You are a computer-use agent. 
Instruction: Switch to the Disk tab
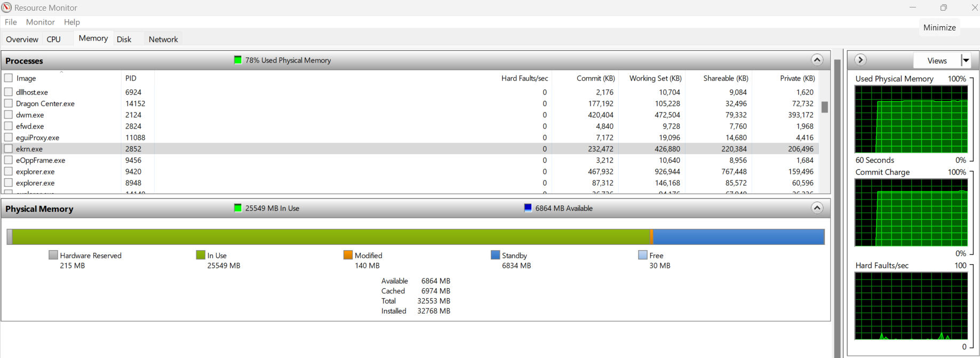[x=124, y=39]
